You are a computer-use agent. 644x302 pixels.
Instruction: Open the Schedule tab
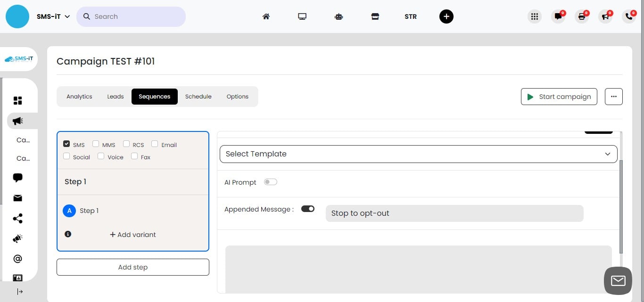(x=198, y=97)
